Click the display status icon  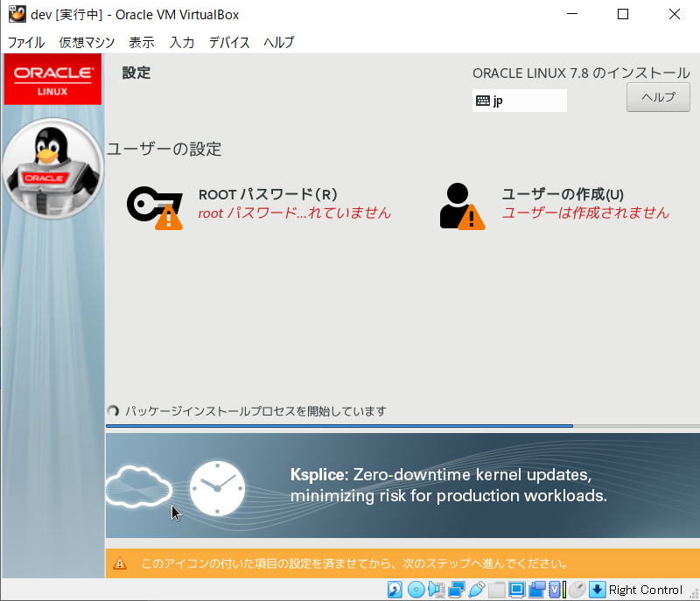click(x=516, y=590)
